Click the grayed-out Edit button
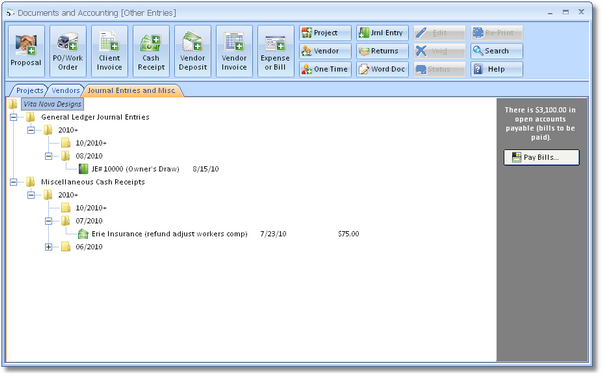Screen dimensions: 602x376 click(439, 33)
